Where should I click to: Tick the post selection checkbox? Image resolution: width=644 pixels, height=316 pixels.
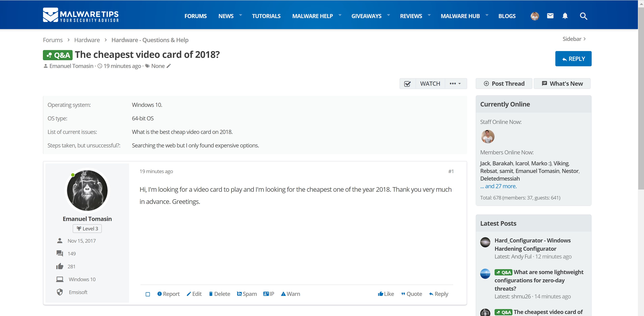(148, 294)
